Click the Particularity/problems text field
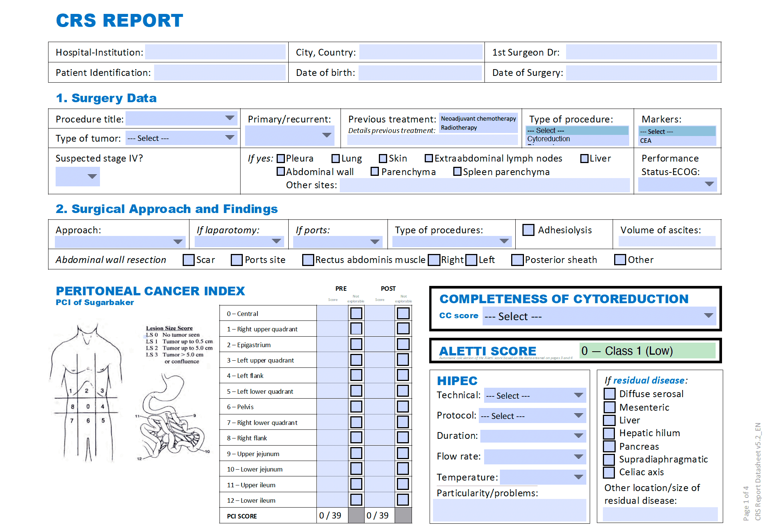This screenshot has height=532, width=769. (x=510, y=510)
